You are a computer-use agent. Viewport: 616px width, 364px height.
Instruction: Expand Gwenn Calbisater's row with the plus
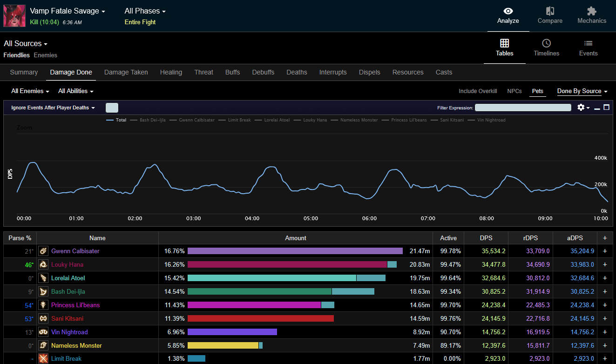(x=605, y=251)
